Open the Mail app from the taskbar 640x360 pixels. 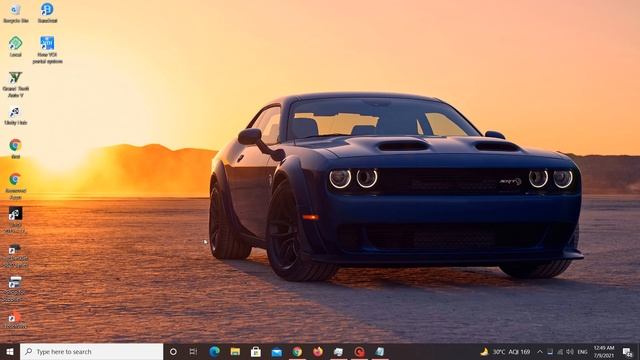(x=277, y=351)
